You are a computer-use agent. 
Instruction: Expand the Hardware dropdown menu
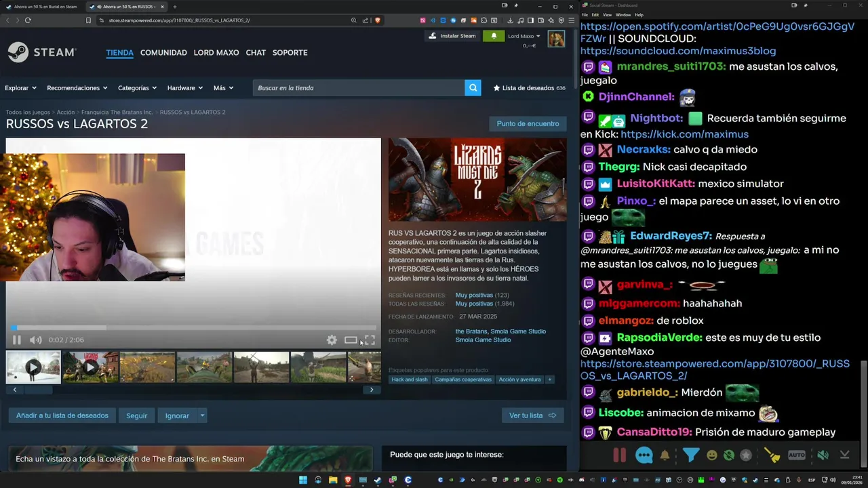click(x=185, y=88)
